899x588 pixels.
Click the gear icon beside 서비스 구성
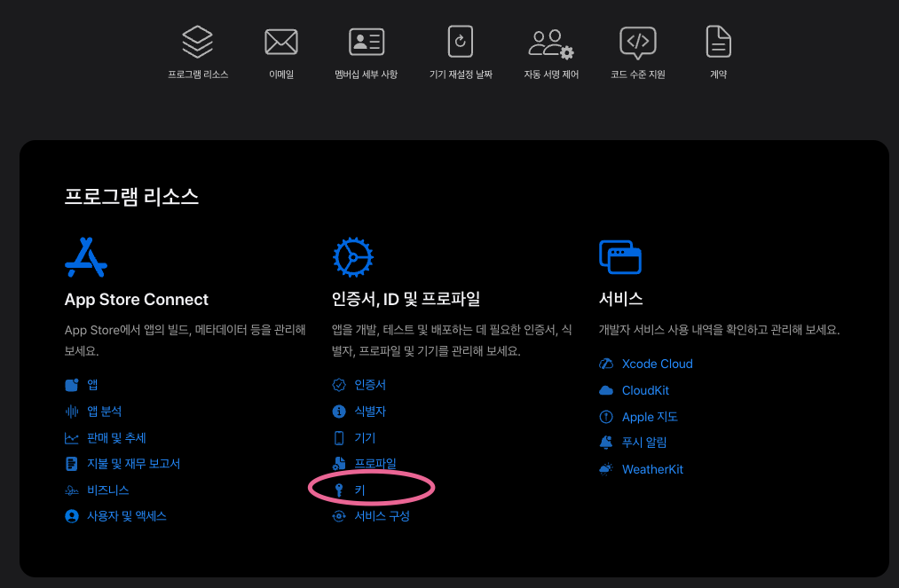(339, 516)
